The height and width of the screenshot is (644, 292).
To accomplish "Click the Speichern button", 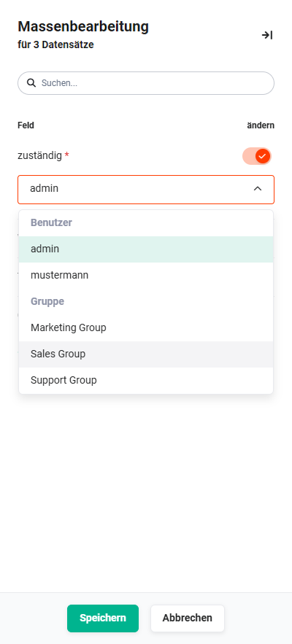I will (103, 618).
